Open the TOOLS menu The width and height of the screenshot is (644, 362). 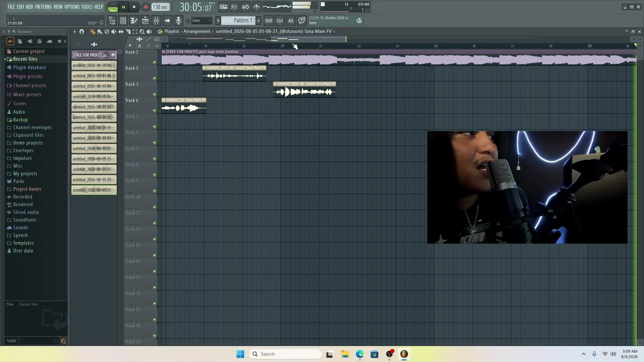87,7
